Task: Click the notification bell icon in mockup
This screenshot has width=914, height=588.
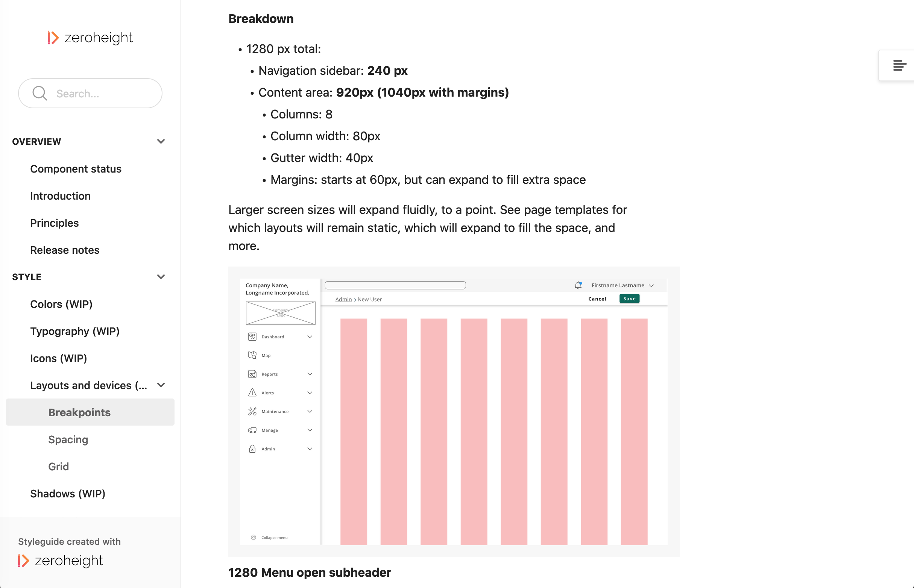Action: pyautogui.click(x=578, y=285)
